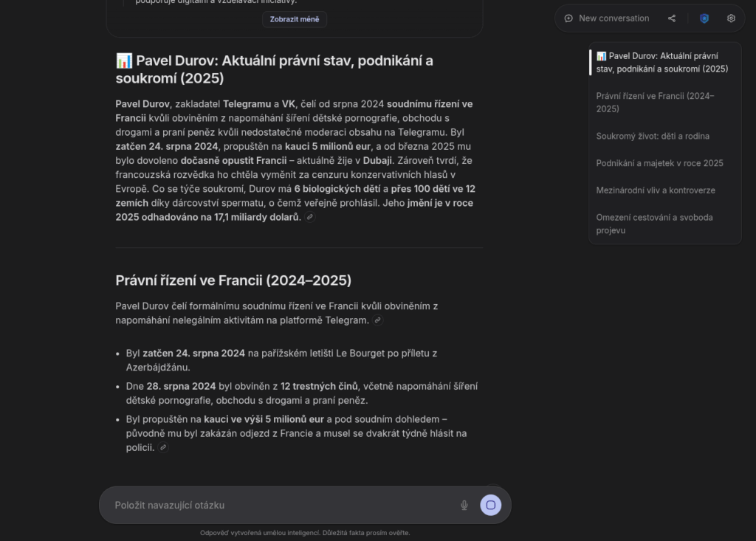The image size is (756, 541).
Task: Navigate to 'Podnikání a majetek v roce 2025'
Action: pos(659,163)
